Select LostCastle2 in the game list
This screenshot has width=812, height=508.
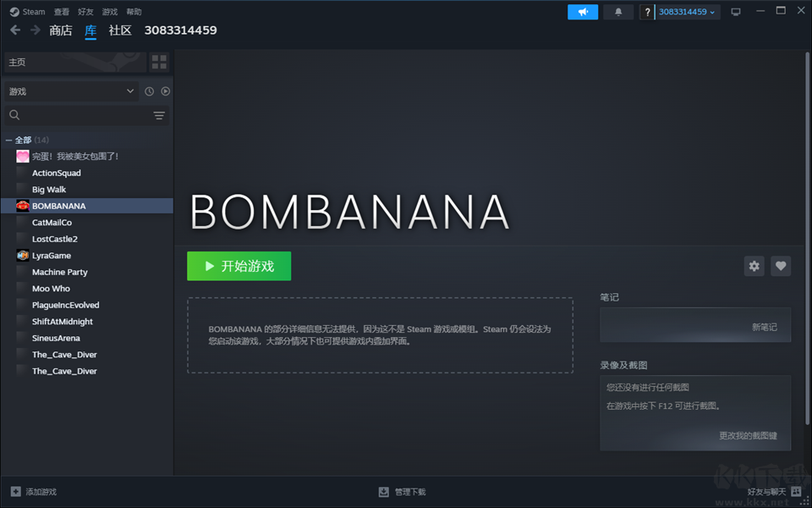click(x=55, y=239)
